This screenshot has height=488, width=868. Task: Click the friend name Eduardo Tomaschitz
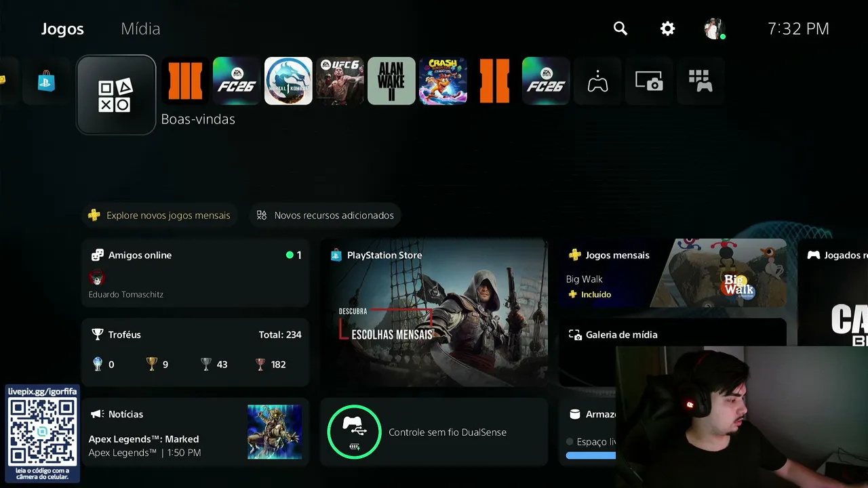pyautogui.click(x=125, y=295)
